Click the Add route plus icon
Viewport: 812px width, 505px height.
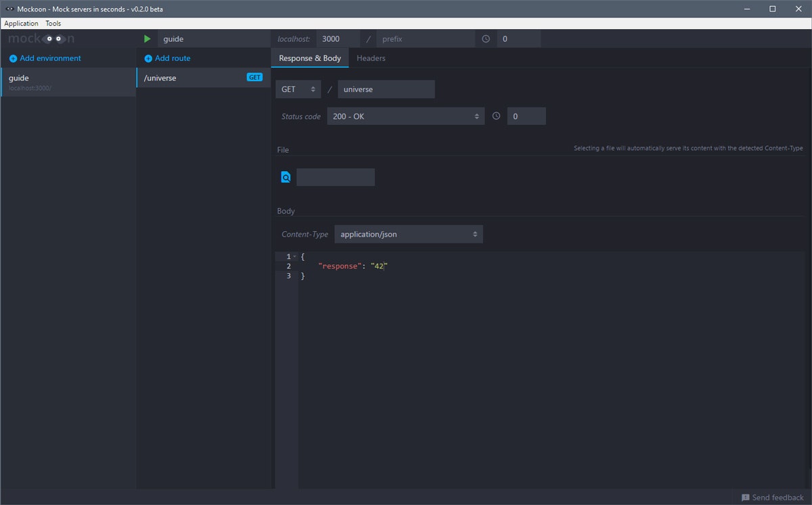(148, 59)
